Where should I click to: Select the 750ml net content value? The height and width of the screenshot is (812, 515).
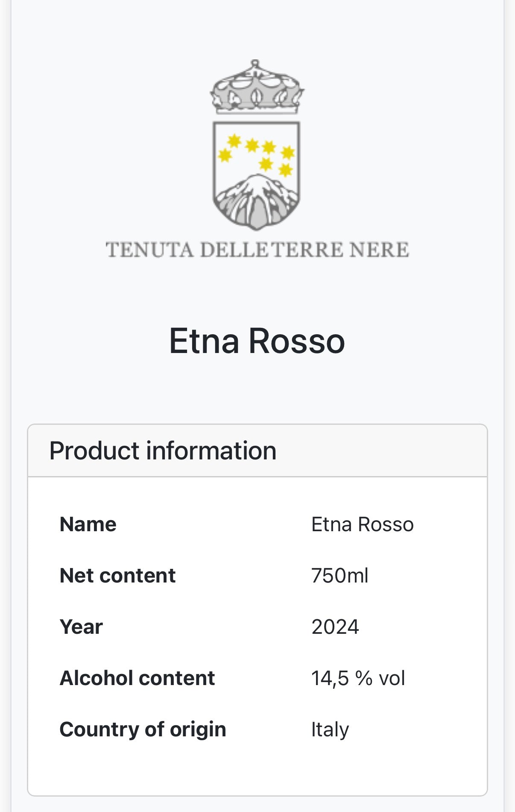339,576
